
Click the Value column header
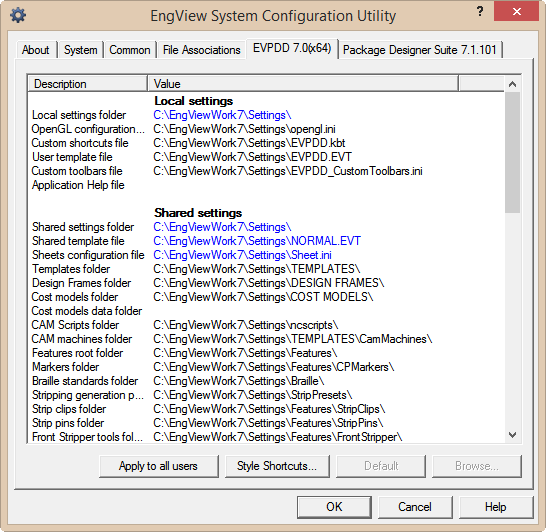point(303,84)
